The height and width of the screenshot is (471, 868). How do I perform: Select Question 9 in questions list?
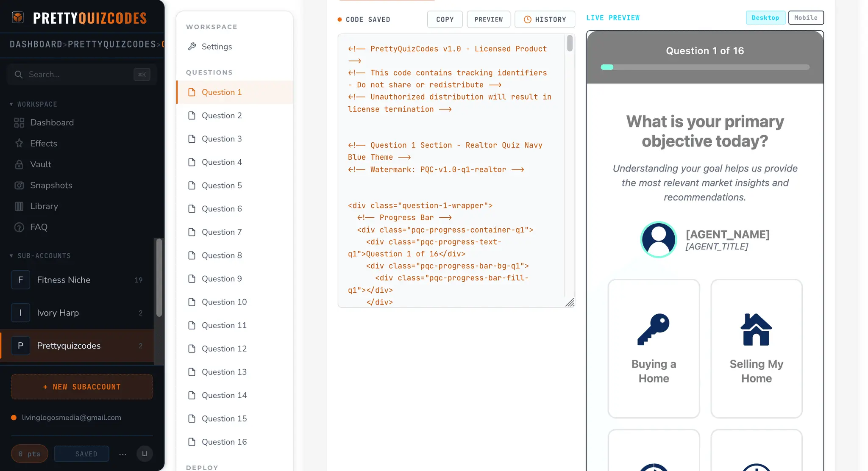click(235, 279)
